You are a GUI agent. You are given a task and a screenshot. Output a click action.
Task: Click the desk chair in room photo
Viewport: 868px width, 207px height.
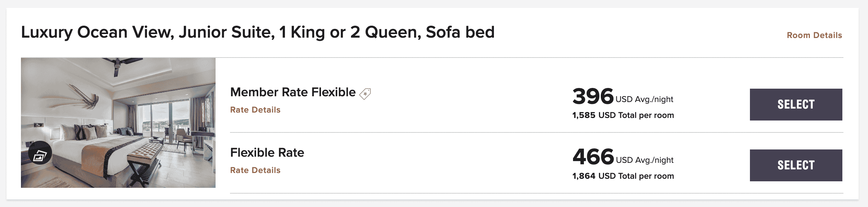tap(184, 138)
